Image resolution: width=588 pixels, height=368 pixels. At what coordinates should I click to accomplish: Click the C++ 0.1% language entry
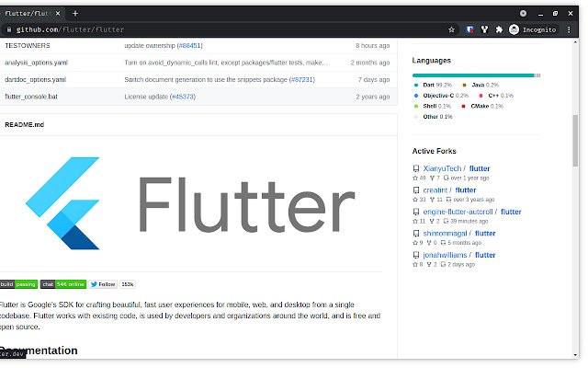point(496,96)
